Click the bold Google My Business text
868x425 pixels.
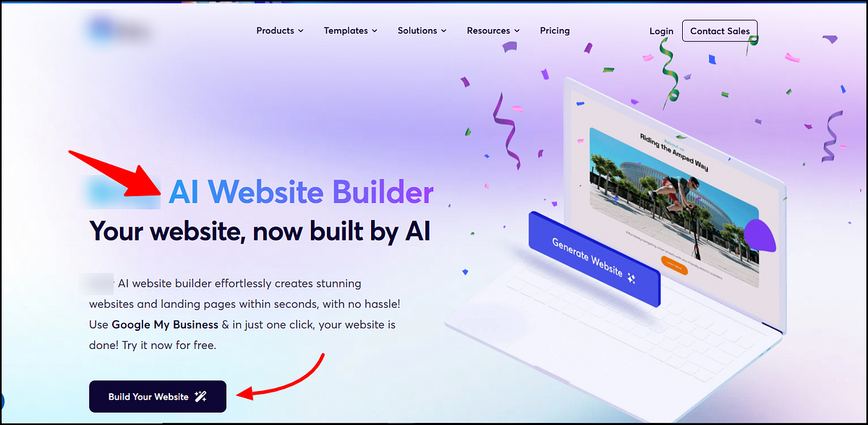click(x=165, y=324)
